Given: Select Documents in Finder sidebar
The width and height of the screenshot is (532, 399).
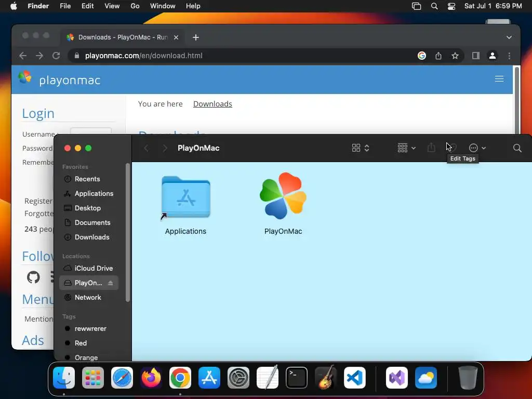Looking at the screenshot, I should pyautogui.click(x=89, y=222).
